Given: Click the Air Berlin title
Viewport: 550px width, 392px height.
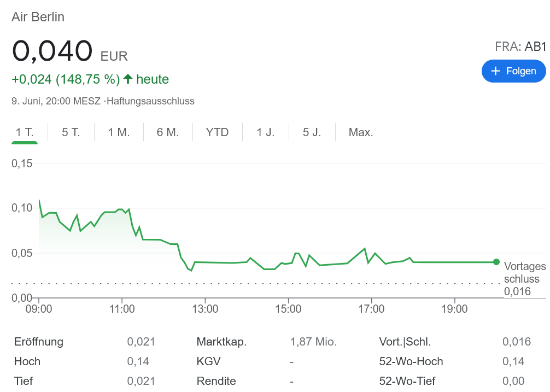Looking at the screenshot, I should [38, 17].
